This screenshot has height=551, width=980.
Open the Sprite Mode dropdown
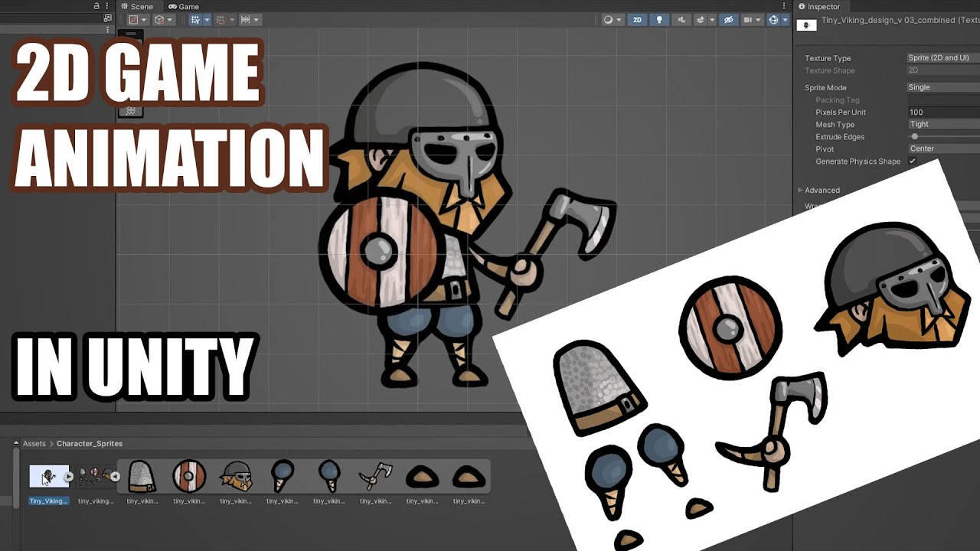coord(943,87)
